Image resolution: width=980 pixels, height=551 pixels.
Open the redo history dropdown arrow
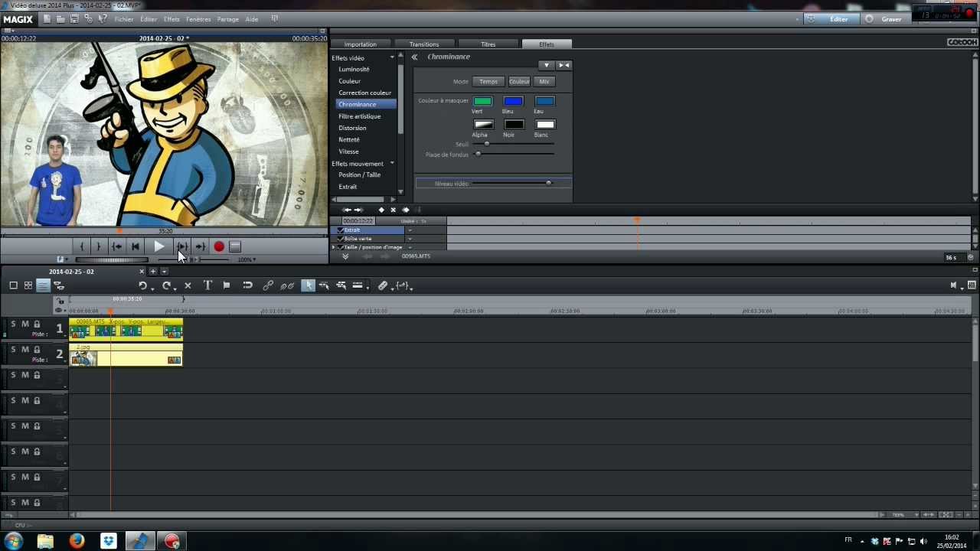[175, 288]
